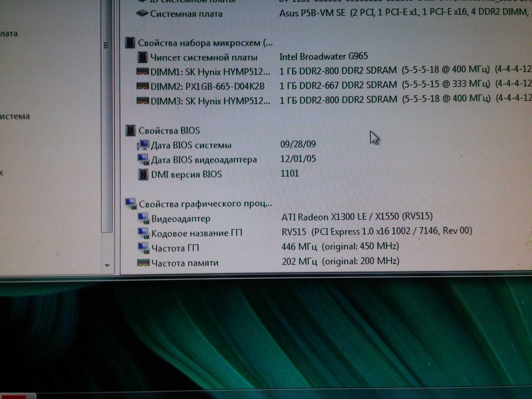
Task: Select the 09/28/09 BIOS date value
Action: (x=298, y=144)
